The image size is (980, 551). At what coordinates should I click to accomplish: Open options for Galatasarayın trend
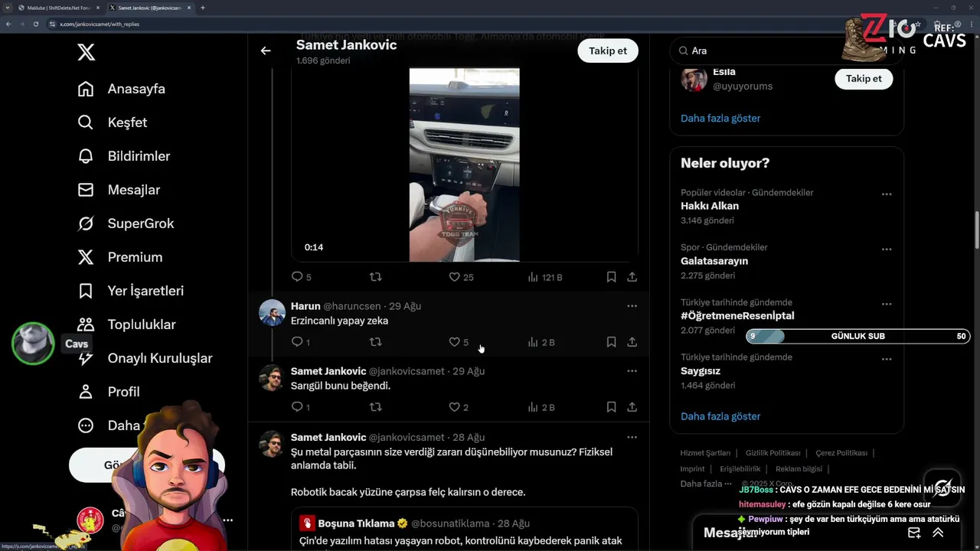point(887,249)
